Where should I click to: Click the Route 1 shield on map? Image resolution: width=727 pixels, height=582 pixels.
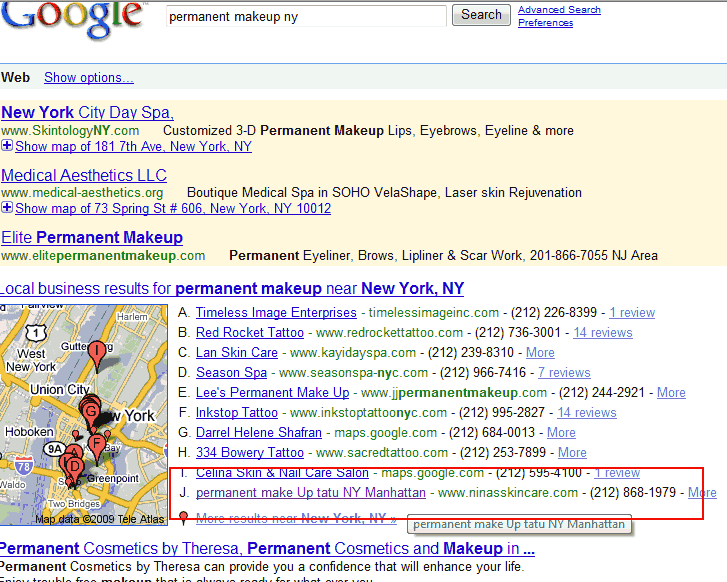coord(36,333)
